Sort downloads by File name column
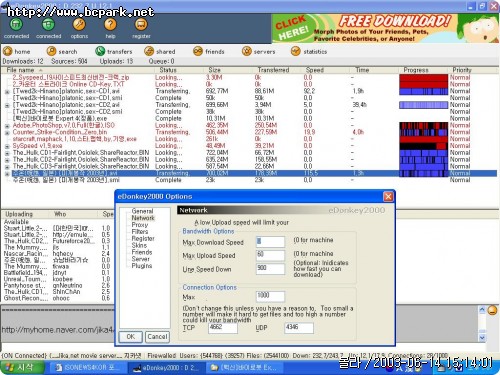The width and height of the screenshot is (500, 375). point(79,70)
